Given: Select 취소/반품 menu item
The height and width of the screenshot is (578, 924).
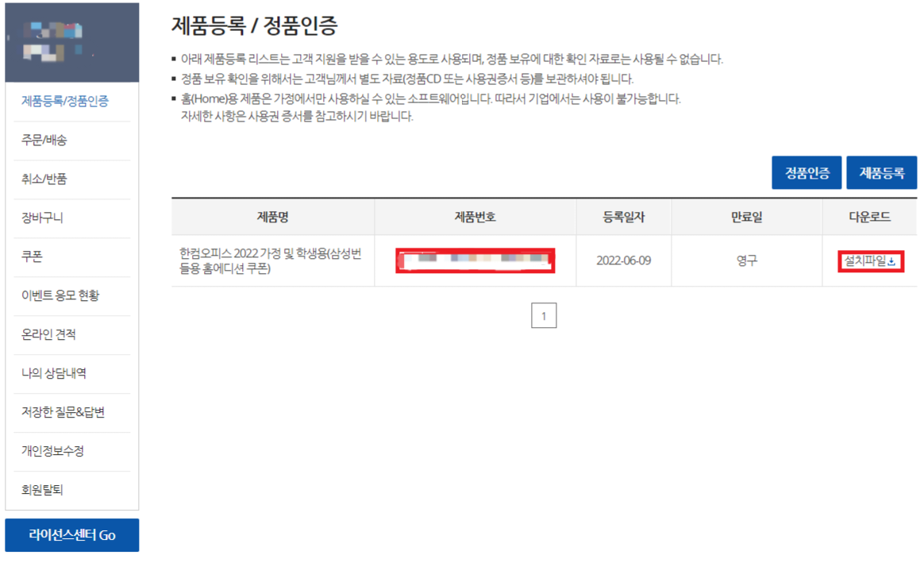Looking at the screenshot, I should [x=44, y=179].
